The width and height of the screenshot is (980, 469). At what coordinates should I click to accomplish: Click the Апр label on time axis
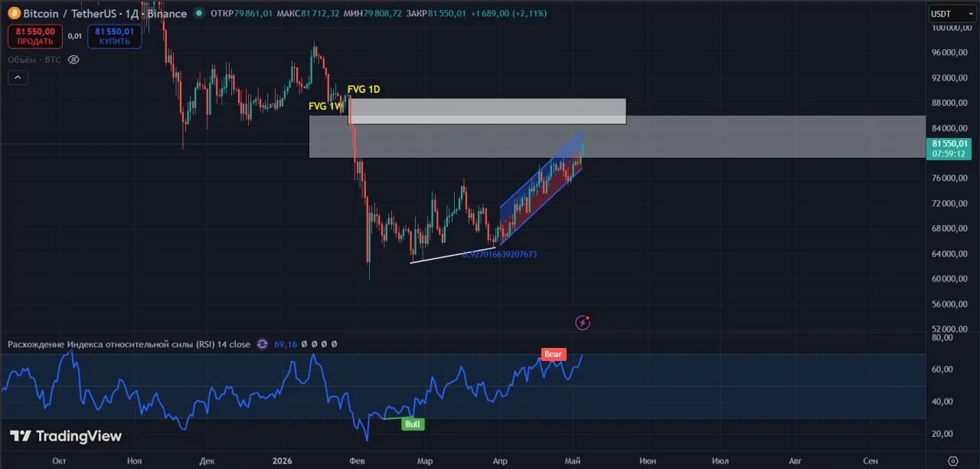(499, 461)
